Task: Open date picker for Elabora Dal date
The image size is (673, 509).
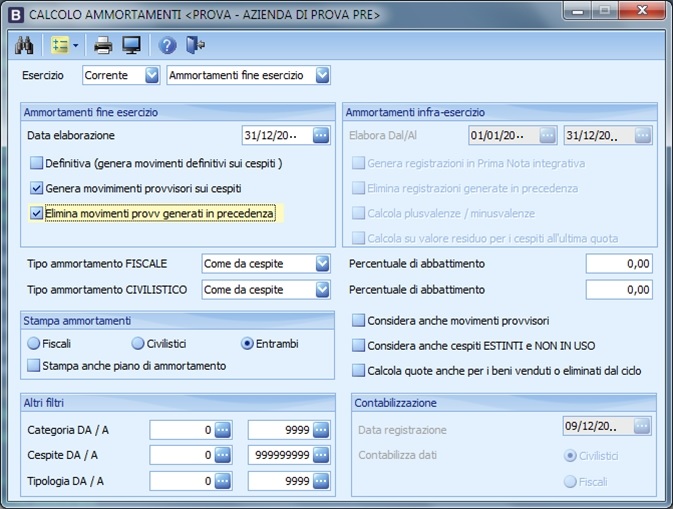Action: pyautogui.click(x=547, y=135)
